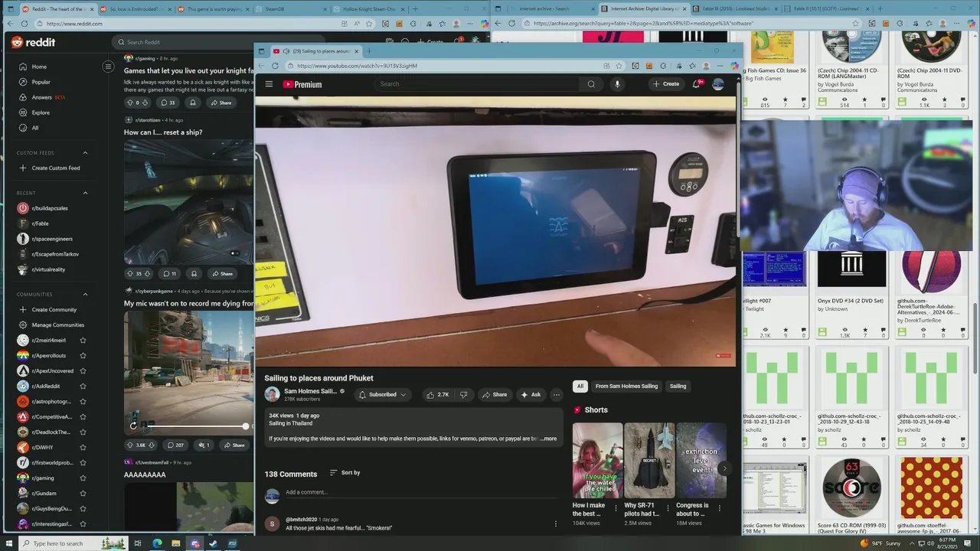Start YouTube voice search microphone
Image resolution: width=980 pixels, height=551 pixels.
(617, 84)
